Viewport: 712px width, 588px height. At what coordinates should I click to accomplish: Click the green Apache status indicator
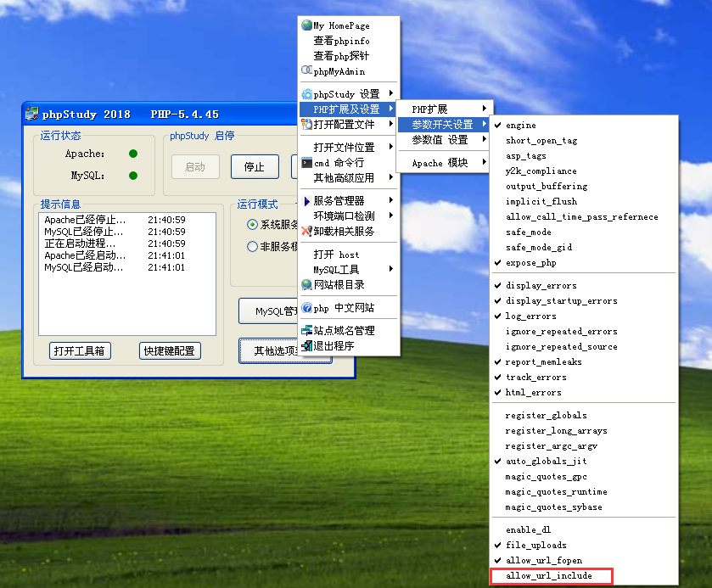[133, 154]
